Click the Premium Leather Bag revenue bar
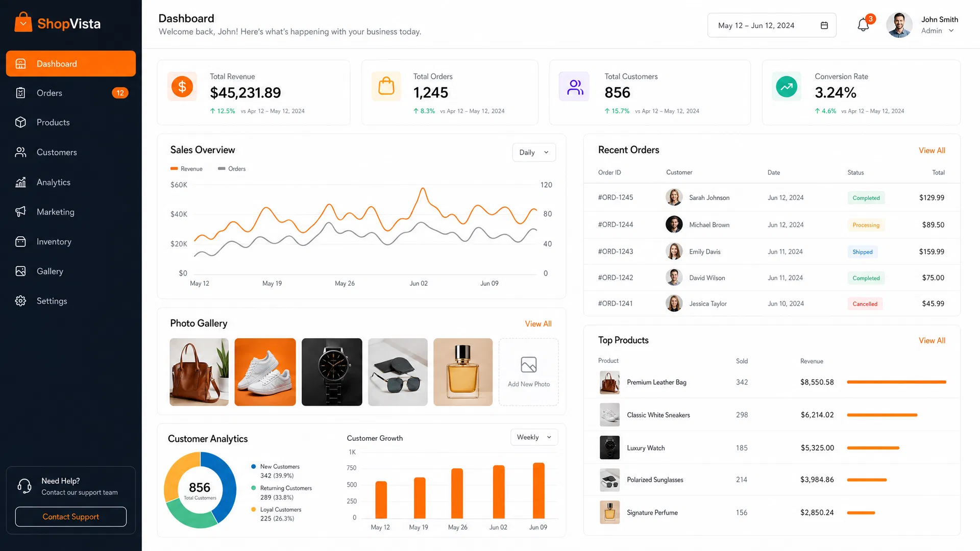Image resolution: width=980 pixels, height=551 pixels. tap(896, 382)
